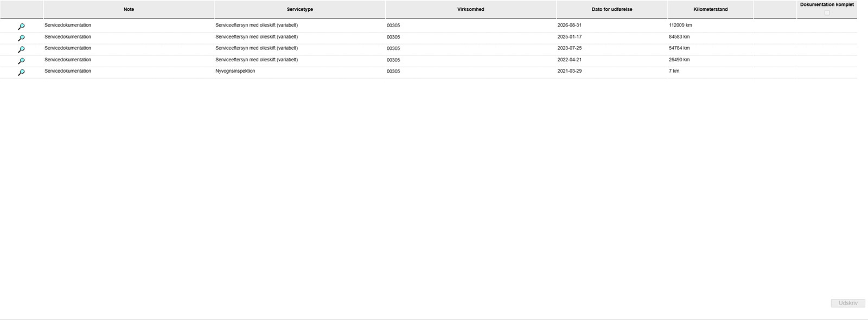The height and width of the screenshot is (320, 868).
Task: Click the date 2025-01-17
Action: 569,37
